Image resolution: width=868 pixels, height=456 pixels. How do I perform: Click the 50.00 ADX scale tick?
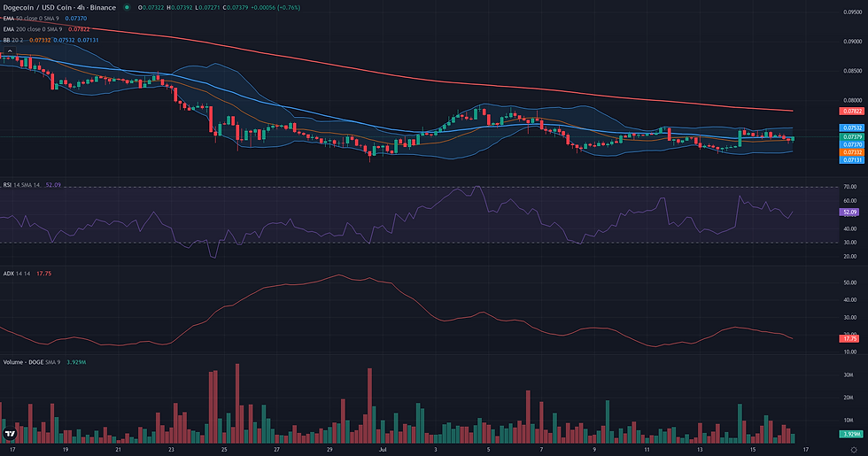click(850, 282)
